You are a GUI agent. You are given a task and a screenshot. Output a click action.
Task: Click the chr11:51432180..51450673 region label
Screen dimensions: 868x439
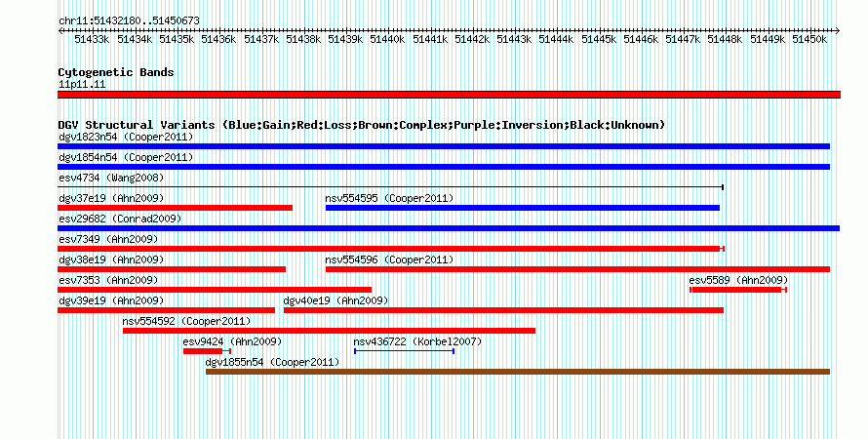tap(129, 20)
